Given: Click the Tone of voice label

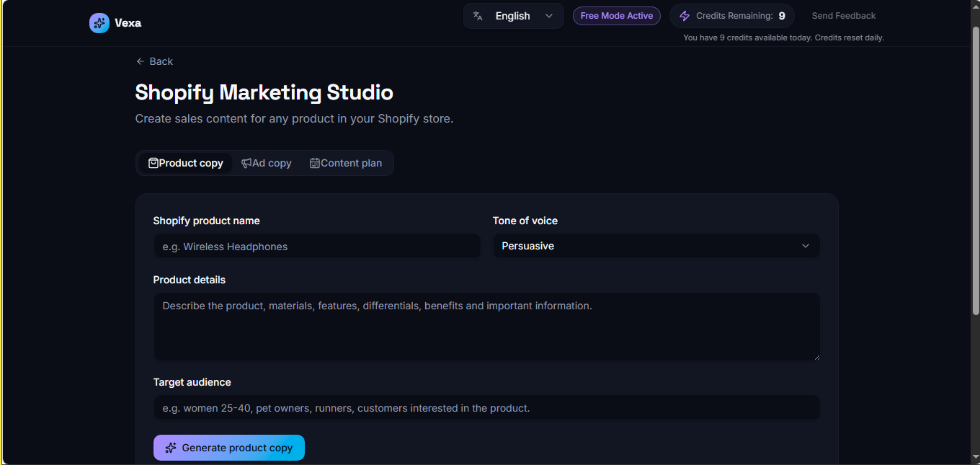Looking at the screenshot, I should coord(525,221).
